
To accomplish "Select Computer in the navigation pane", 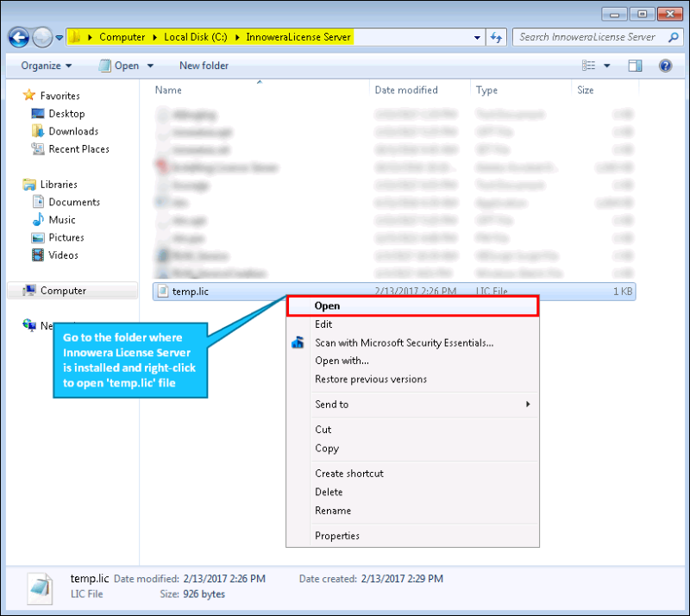I will (63, 291).
